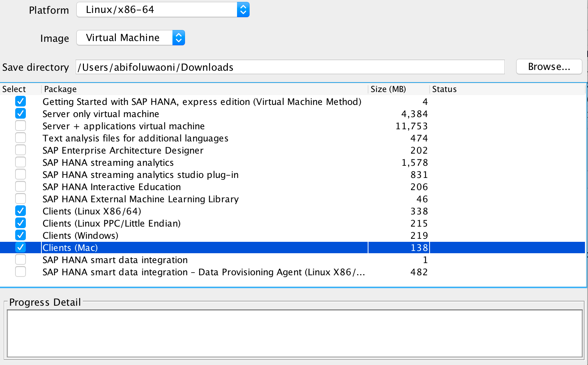Sort by the Package column header
Image resolution: width=588 pixels, height=365 pixels.
[x=204, y=89]
